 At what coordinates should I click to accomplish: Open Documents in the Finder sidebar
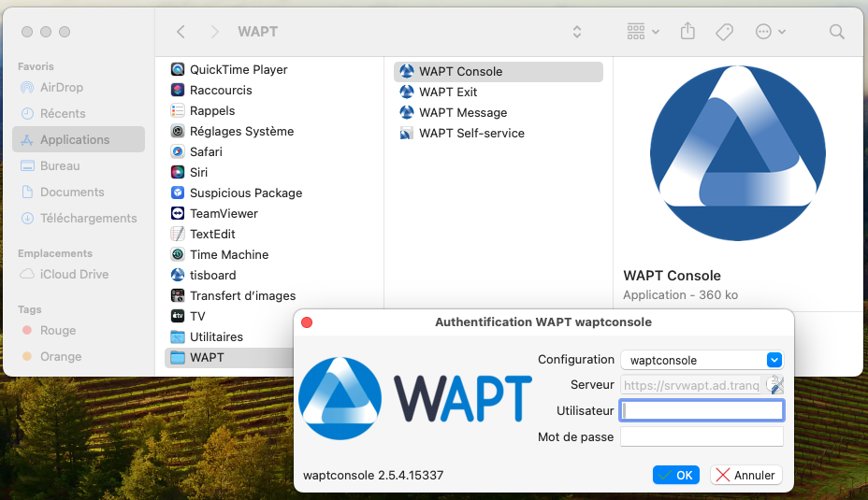[x=78, y=192]
